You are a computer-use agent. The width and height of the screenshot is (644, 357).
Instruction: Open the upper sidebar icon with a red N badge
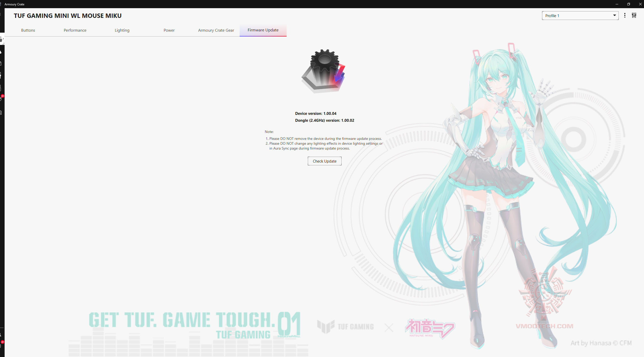tap(1, 98)
